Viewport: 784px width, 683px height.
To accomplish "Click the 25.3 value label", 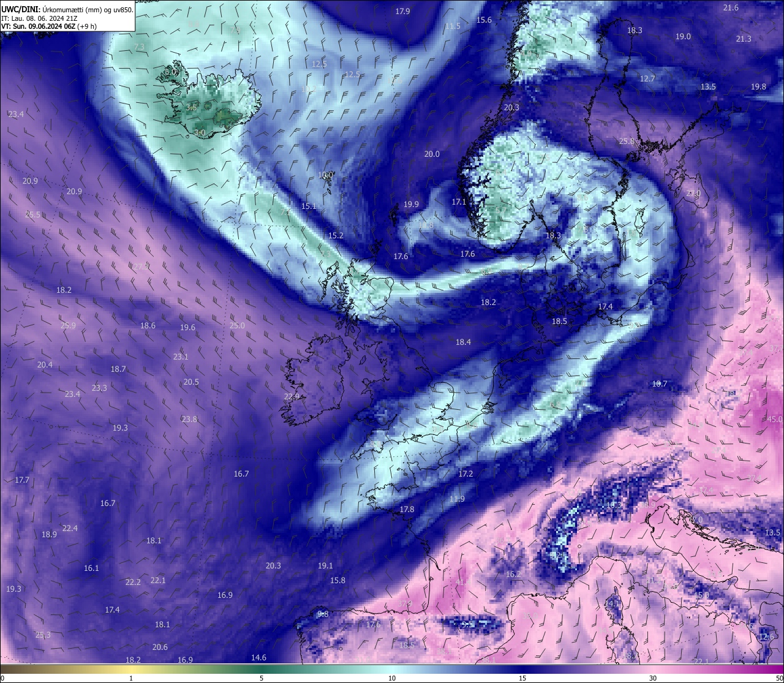I will coord(43,635).
